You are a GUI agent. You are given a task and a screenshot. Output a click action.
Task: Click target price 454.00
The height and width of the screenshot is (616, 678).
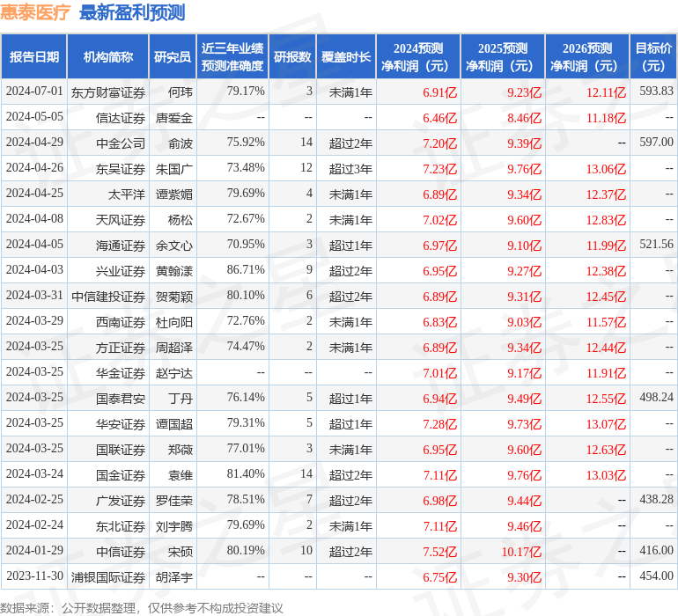point(656,576)
